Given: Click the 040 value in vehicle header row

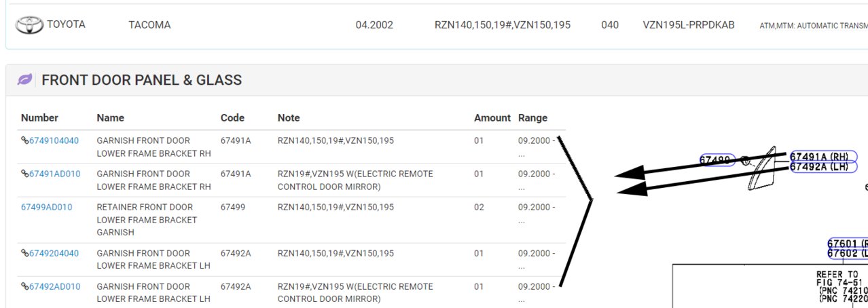Looking at the screenshot, I should 610,25.
